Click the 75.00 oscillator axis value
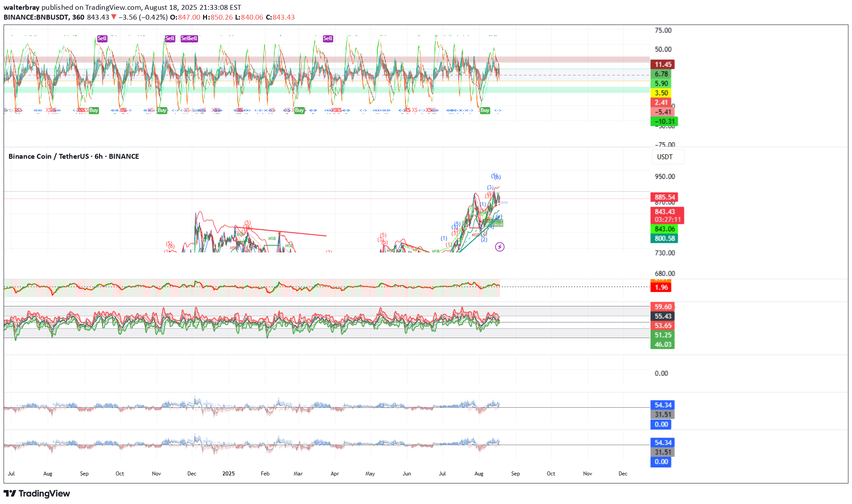The width and height of the screenshot is (852, 504). (x=663, y=30)
